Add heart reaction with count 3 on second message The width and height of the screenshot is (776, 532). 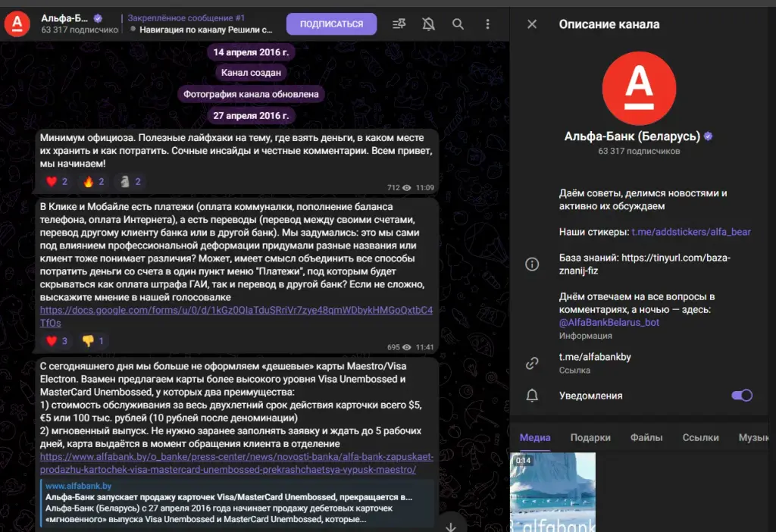click(58, 341)
